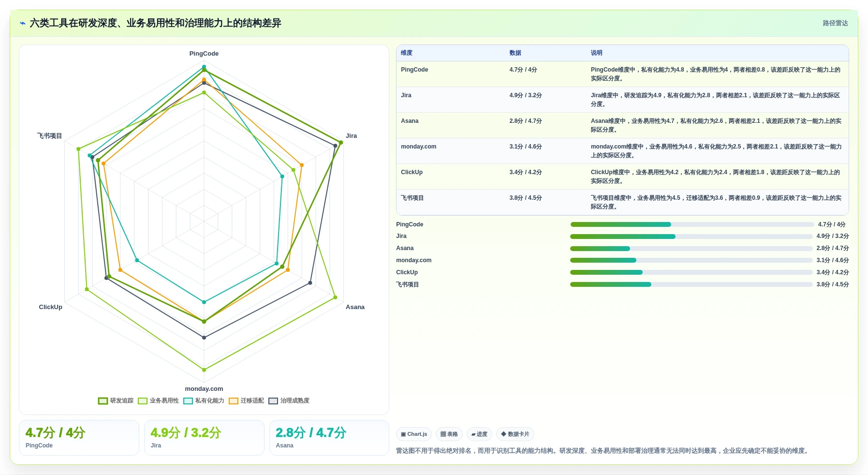Click the Jira row name in the table

(406, 95)
